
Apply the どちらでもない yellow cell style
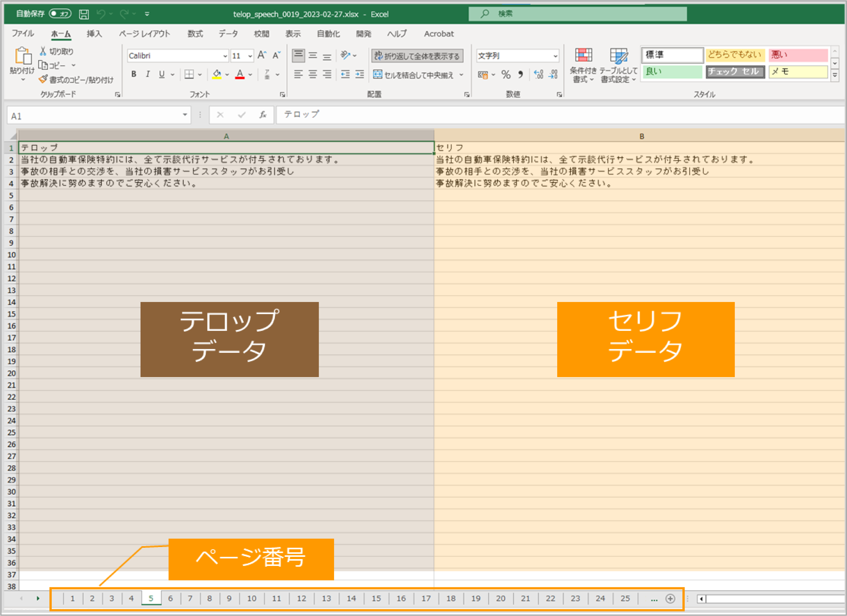point(735,55)
